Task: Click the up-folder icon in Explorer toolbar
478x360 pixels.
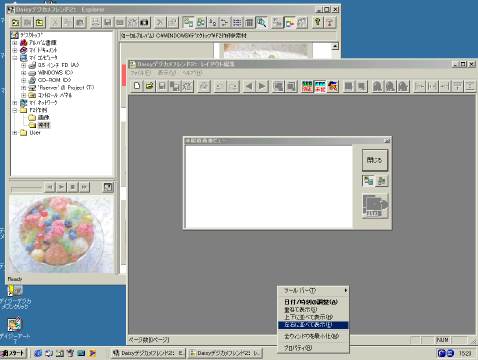Action: click(40, 23)
